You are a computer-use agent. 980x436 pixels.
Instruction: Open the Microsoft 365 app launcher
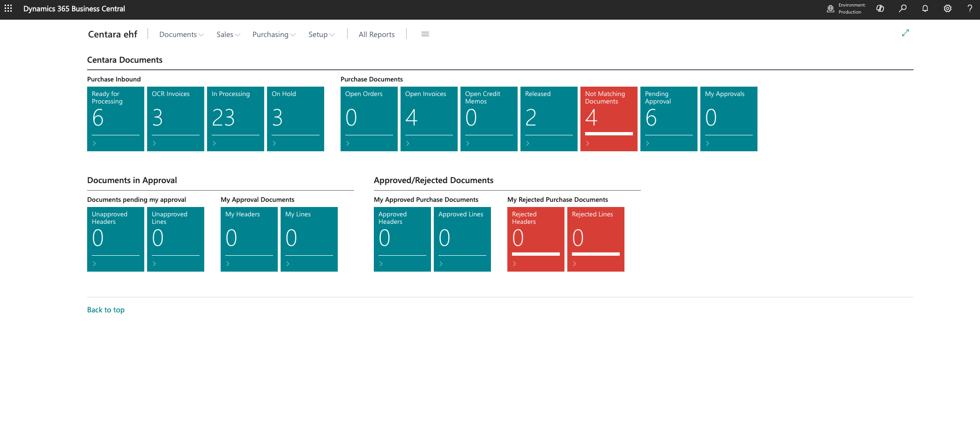tap(8, 8)
